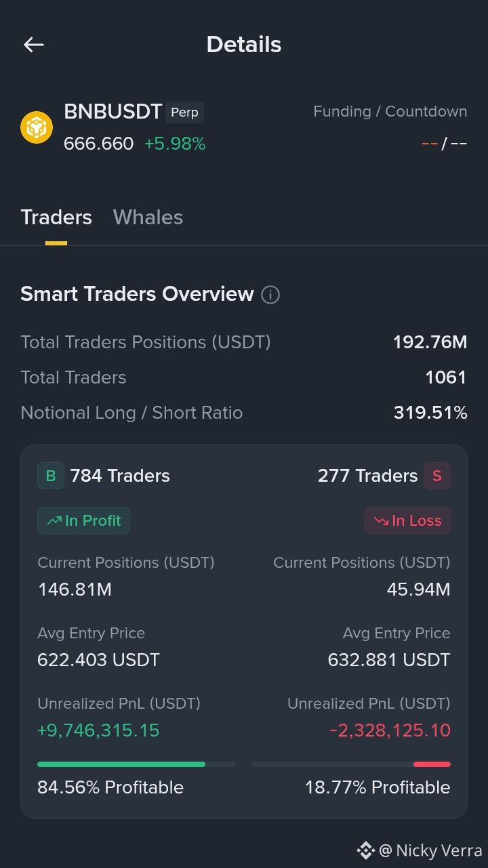Viewport: 488px width, 868px height.
Task: Tap the In Loss trend-down badge
Action: point(407,520)
